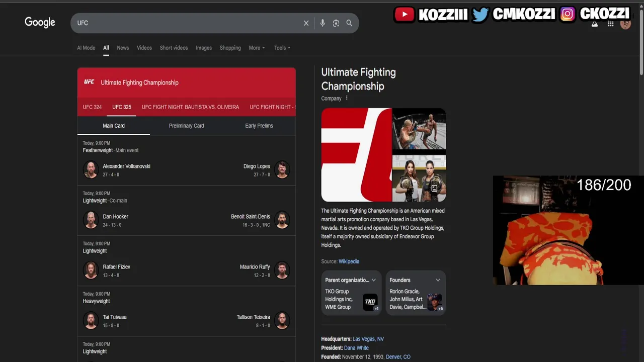Open the Dana White link
Screen dimensions: 644x362
(x=356, y=348)
